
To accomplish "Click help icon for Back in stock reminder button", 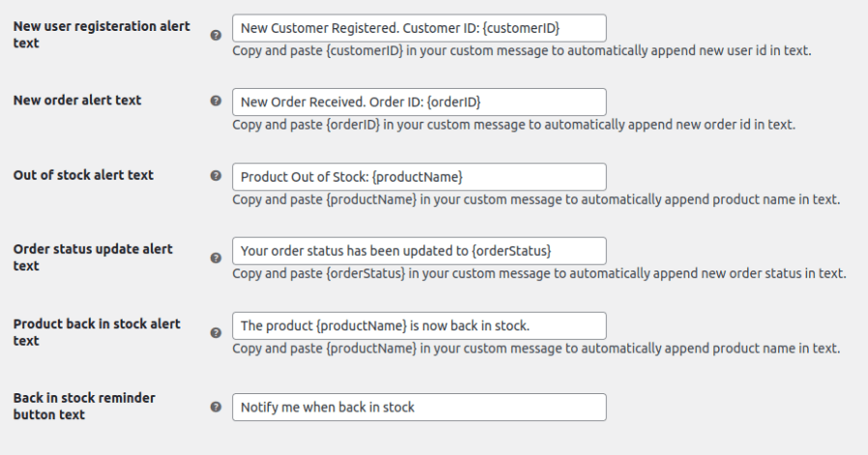I will pyautogui.click(x=216, y=407).
